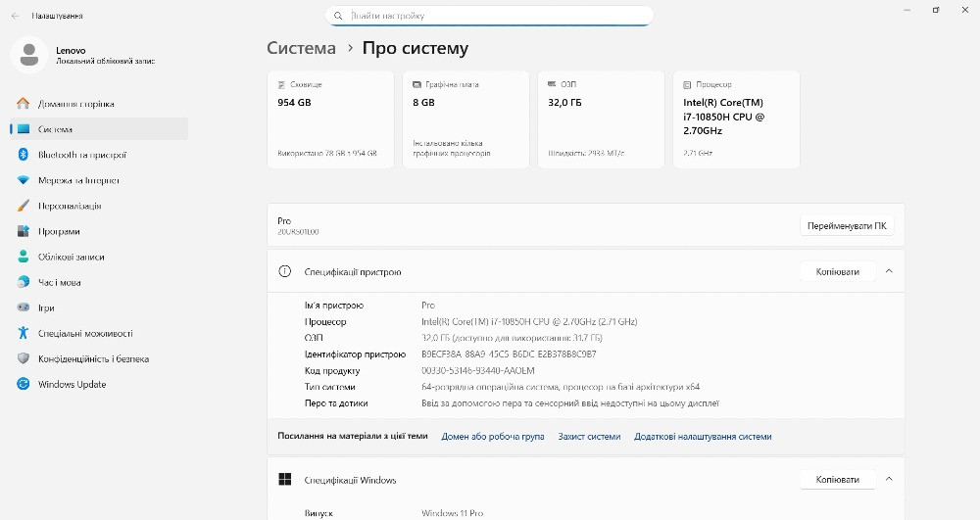Click the Privacy and security shield icon
Viewport: 980px width, 520px height.
(24, 358)
